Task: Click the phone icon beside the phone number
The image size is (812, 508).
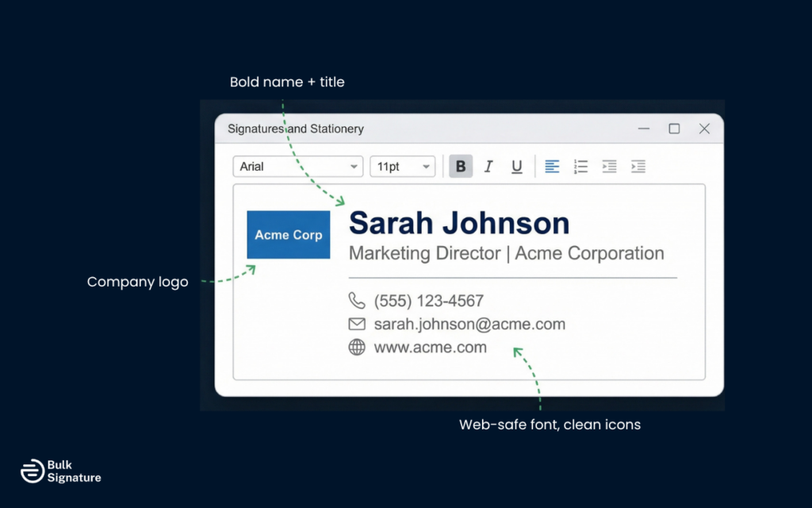Action: tap(357, 301)
